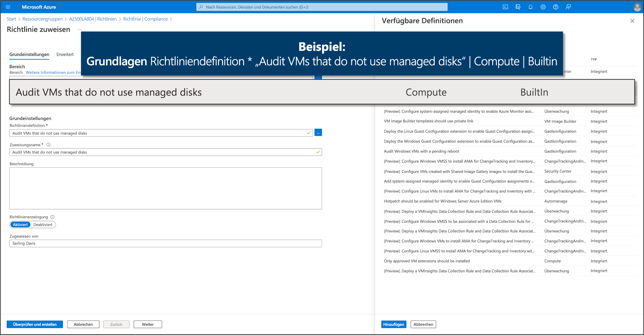Image resolution: width=644 pixels, height=335 pixels.
Task: Switch to the Grundeinstellungen tab
Action: (29, 54)
